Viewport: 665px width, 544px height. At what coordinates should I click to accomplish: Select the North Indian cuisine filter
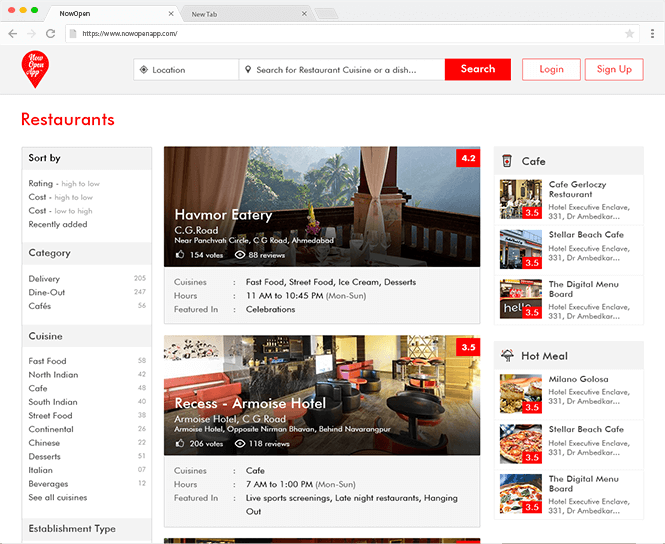(x=53, y=375)
